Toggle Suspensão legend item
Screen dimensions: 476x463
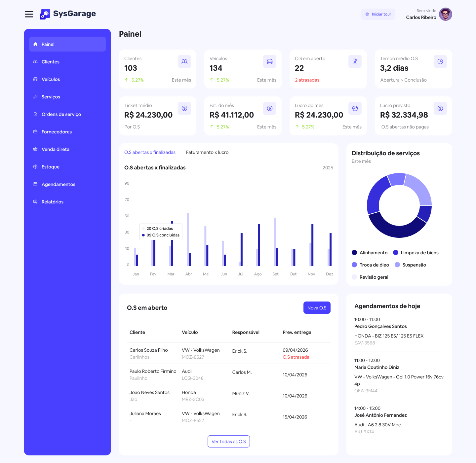(x=411, y=265)
